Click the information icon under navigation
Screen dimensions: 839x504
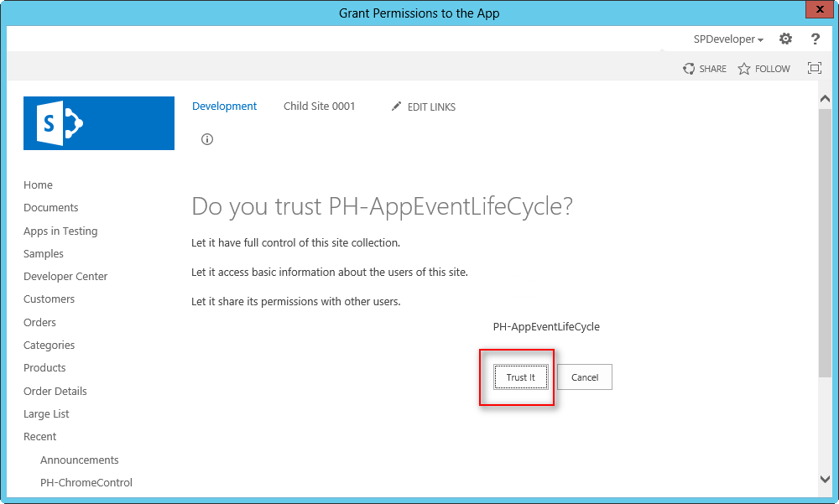pos(207,139)
